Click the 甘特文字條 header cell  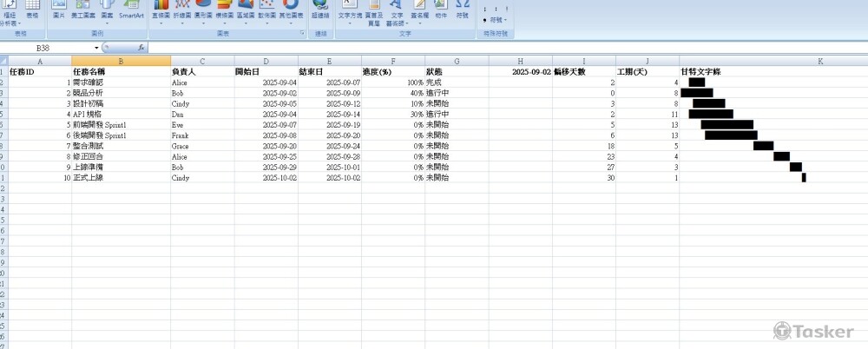[774, 71]
